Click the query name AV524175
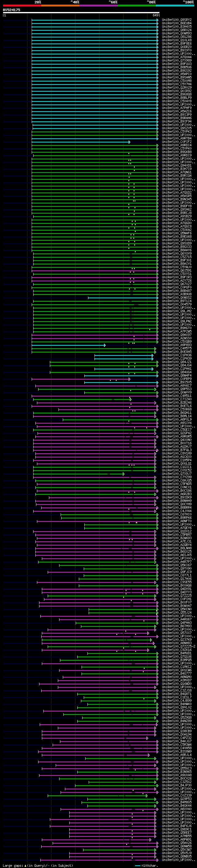Viewport: 197px width, 868px height. click(11, 10)
